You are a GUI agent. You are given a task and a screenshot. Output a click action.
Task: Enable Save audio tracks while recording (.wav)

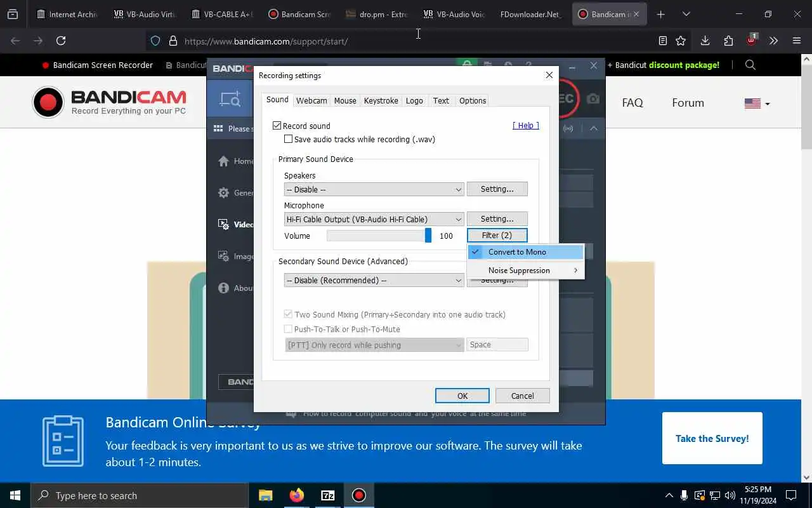click(289, 139)
